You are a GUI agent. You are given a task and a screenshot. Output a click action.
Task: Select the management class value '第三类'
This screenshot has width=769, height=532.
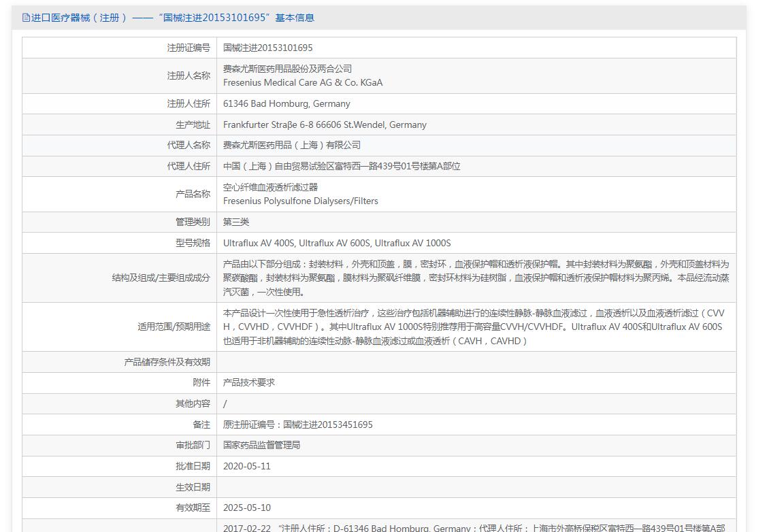click(x=236, y=222)
